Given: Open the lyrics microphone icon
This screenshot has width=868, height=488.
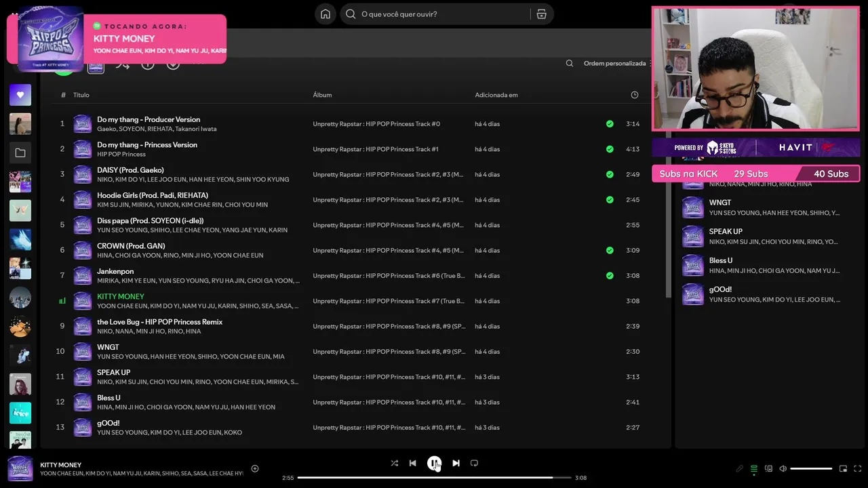Looking at the screenshot, I should [740, 468].
